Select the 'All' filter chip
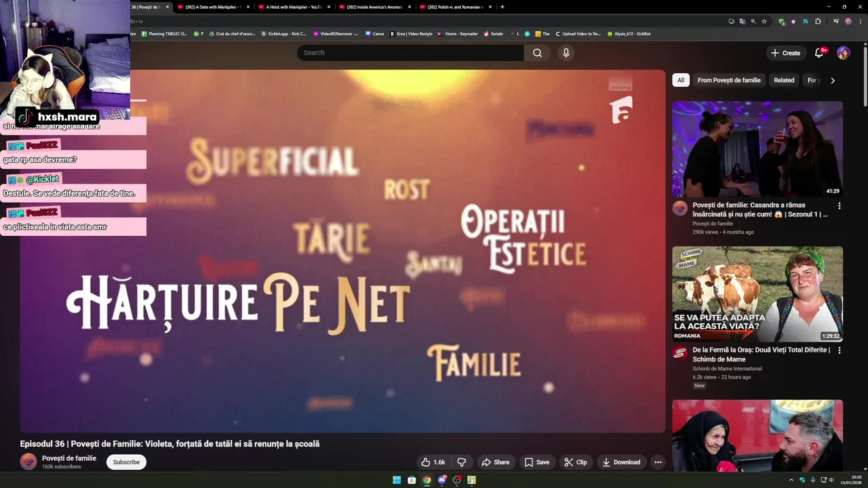The image size is (868, 488). (681, 80)
